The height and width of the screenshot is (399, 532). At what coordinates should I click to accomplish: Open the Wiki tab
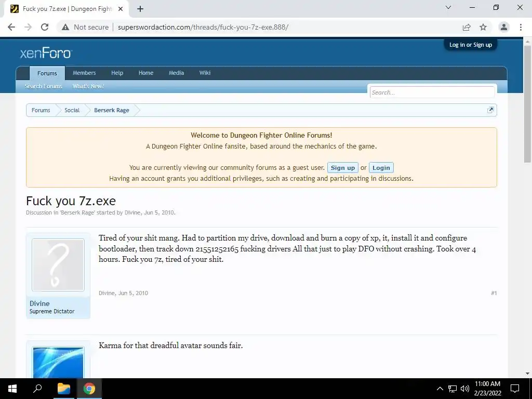click(x=205, y=73)
